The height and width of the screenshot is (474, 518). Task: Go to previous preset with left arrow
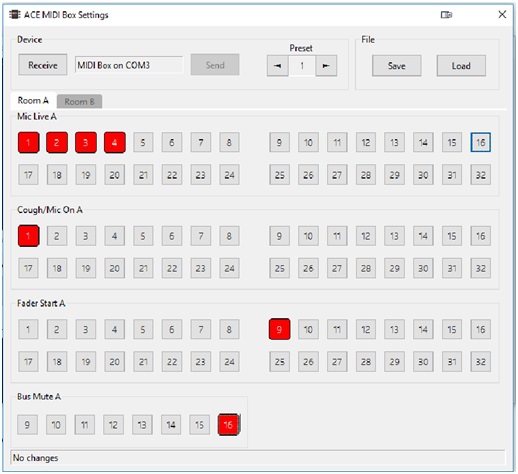coord(277,66)
